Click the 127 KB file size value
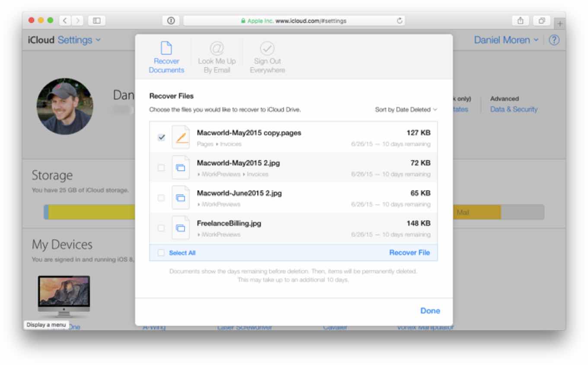Image resolution: width=588 pixels, height=365 pixels. pos(419,133)
